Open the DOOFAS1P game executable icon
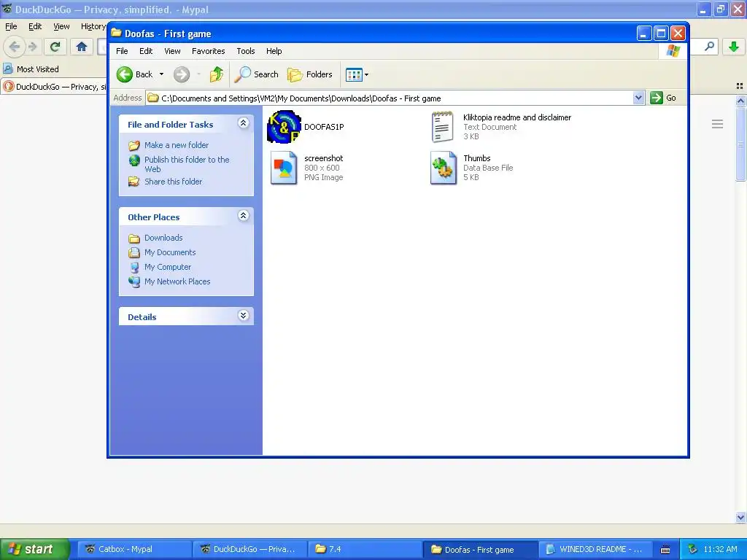 click(284, 127)
